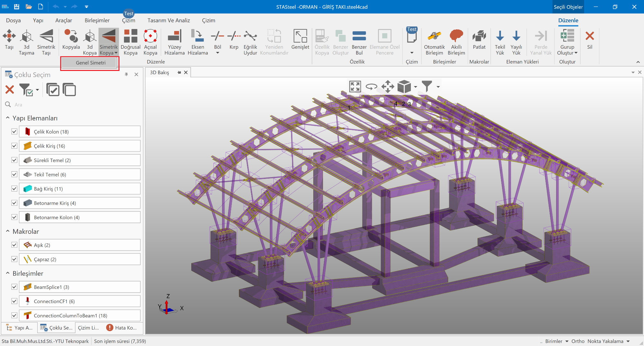Select the Tekil Yük load tool
The height and width of the screenshot is (346, 644).
(x=500, y=36)
